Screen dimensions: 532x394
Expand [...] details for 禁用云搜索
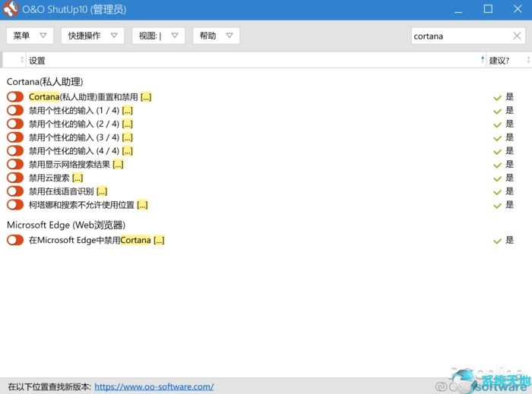point(78,178)
